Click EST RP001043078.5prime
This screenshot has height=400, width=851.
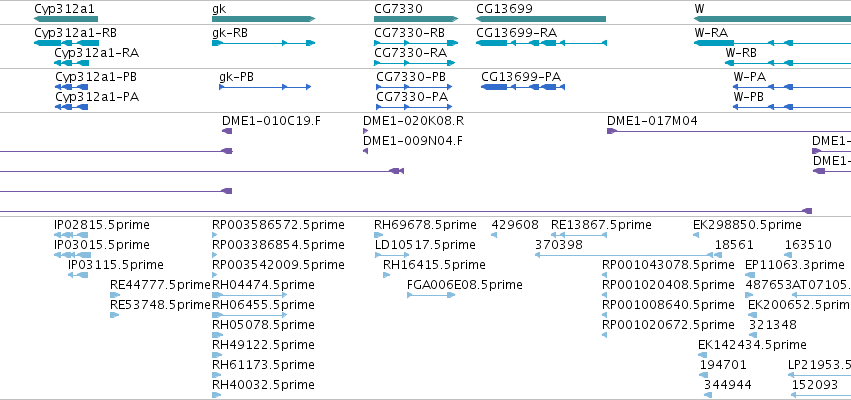pyautogui.click(x=605, y=275)
